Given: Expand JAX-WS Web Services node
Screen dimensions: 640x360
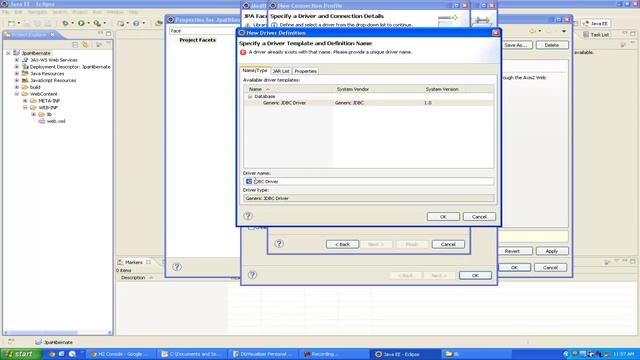Looking at the screenshot, I should click(17, 60).
